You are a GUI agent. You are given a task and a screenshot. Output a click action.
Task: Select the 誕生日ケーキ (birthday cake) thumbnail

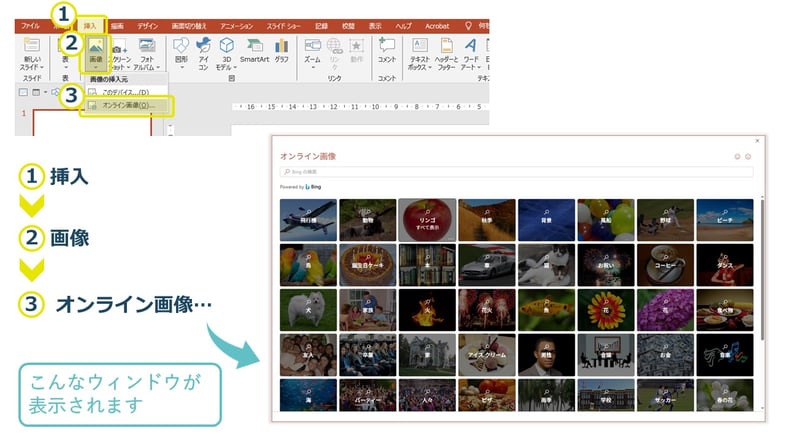coord(367,265)
